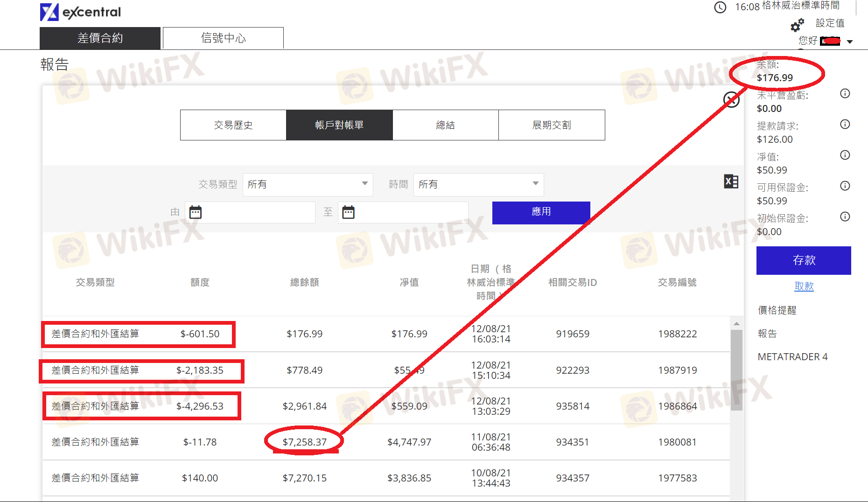Click info icon beside 淨值
The height and width of the screenshot is (502, 868).
pyautogui.click(x=845, y=155)
